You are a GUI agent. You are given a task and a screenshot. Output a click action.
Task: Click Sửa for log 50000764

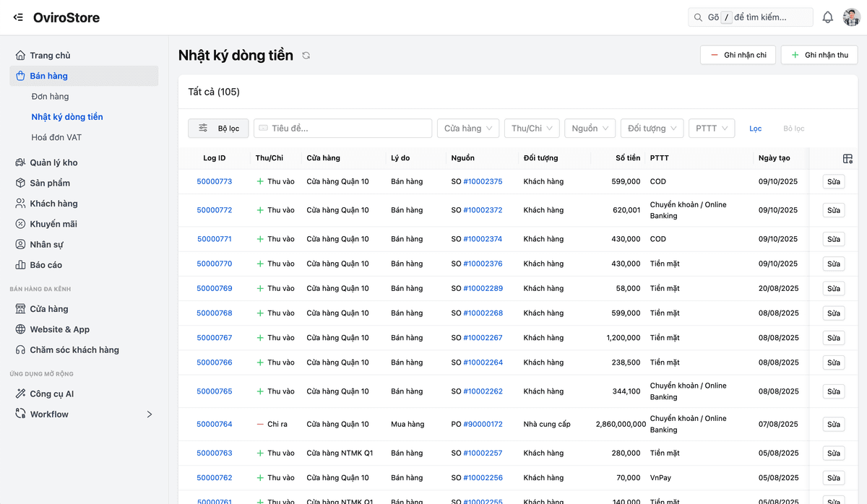click(x=833, y=425)
